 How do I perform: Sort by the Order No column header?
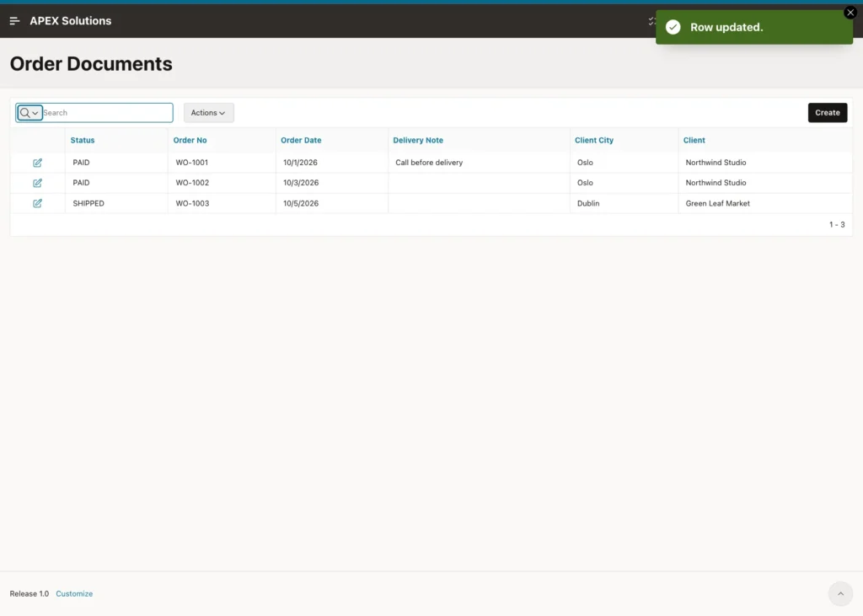pyautogui.click(x=190, y=141)
